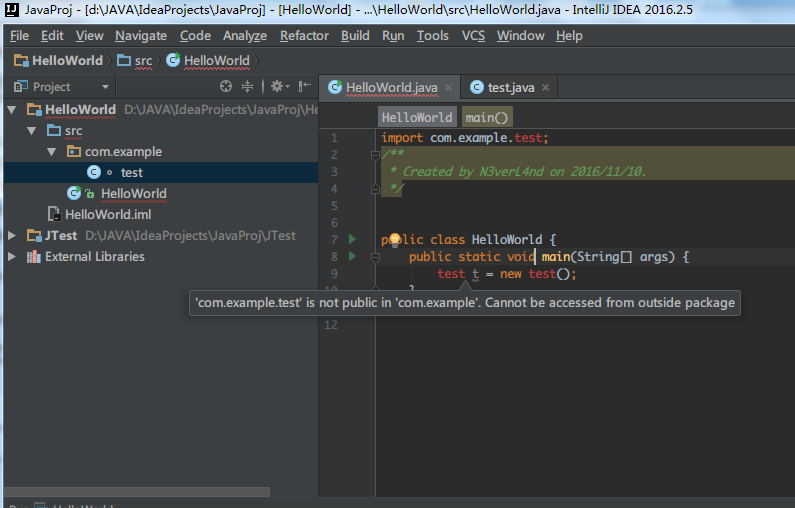The width and height of the screenshot is (795, 508).
Task: Open the Code menu
Action: click(195, 35)
